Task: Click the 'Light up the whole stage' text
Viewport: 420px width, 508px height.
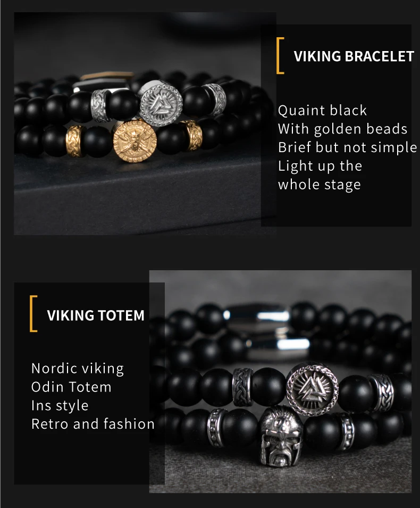Action: (320, 175)
